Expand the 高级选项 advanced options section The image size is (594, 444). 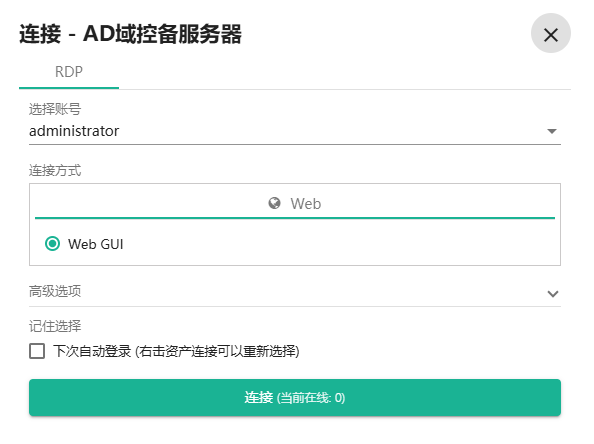(x=295, y=292)
